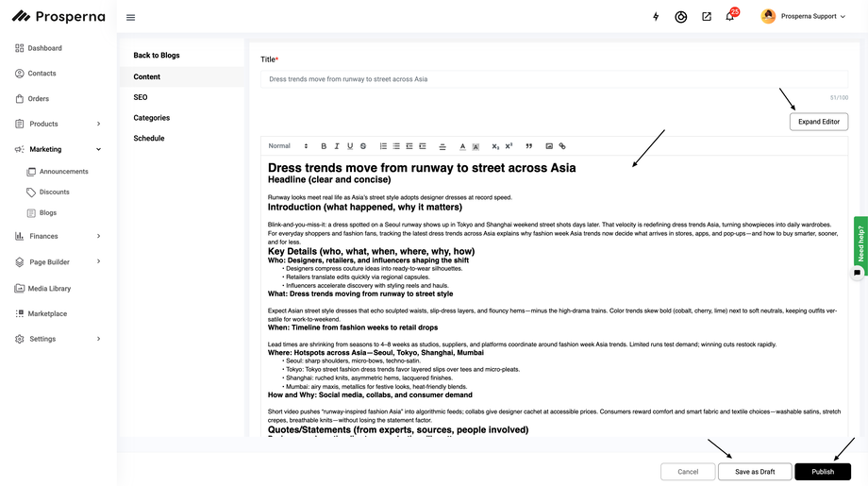The height and width of the screenshot is (486, 868).
Task: Open Blogs under Marketing
Action: click(47, 212)
